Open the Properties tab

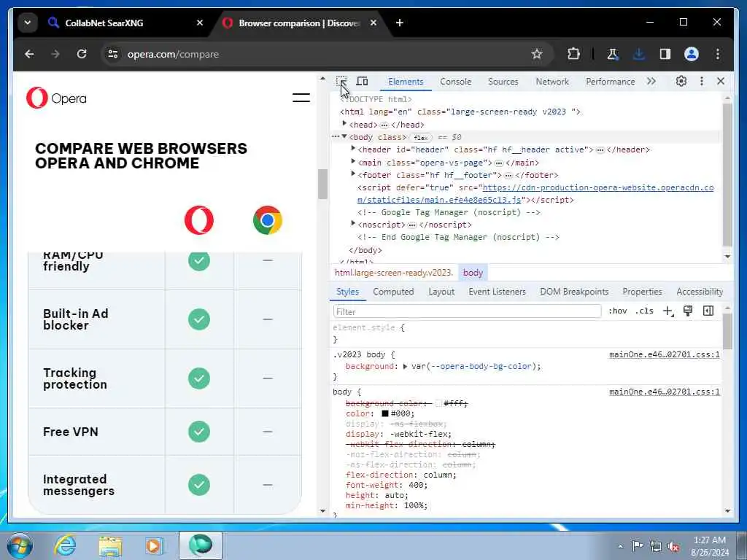(x=642, y=292)
